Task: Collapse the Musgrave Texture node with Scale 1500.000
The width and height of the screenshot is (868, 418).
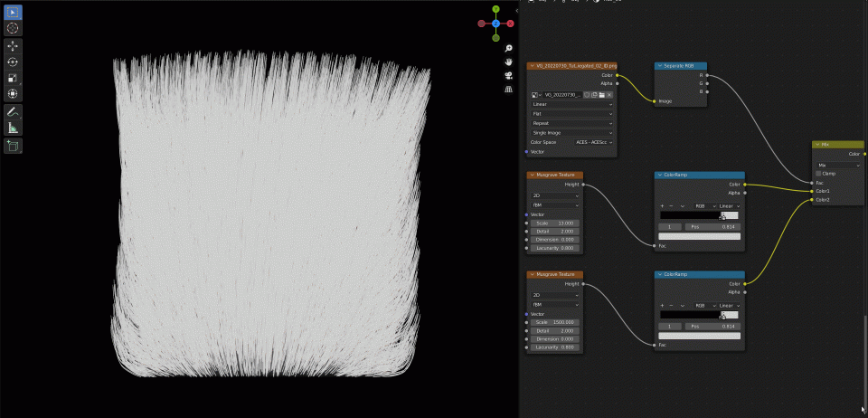Action: (532, 275)
